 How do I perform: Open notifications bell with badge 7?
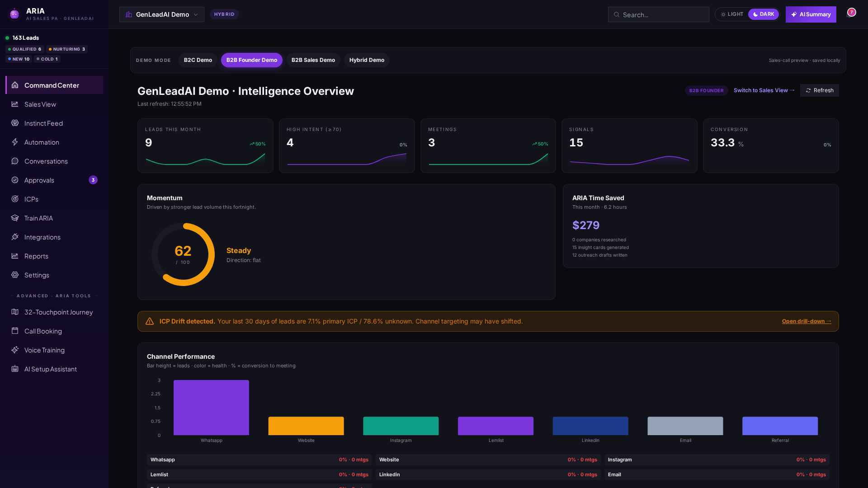click(850, 14)
